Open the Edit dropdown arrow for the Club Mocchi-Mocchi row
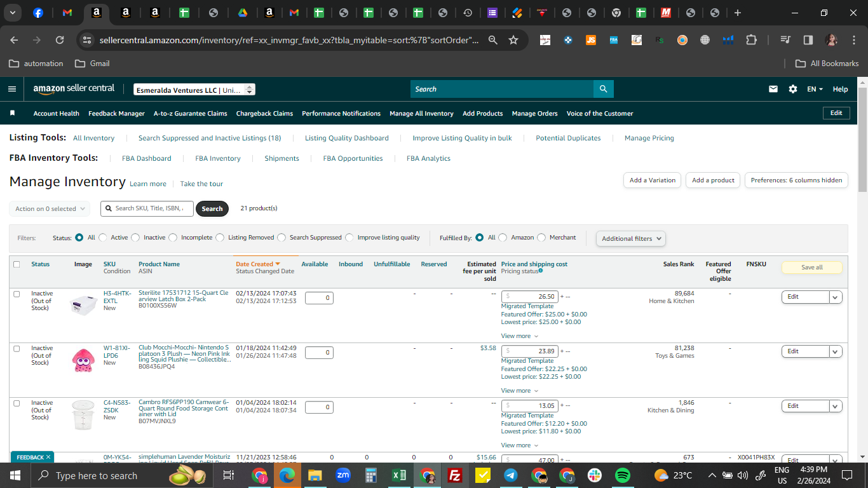The width and height of the screenshot is (868, 488). (836, 351)
